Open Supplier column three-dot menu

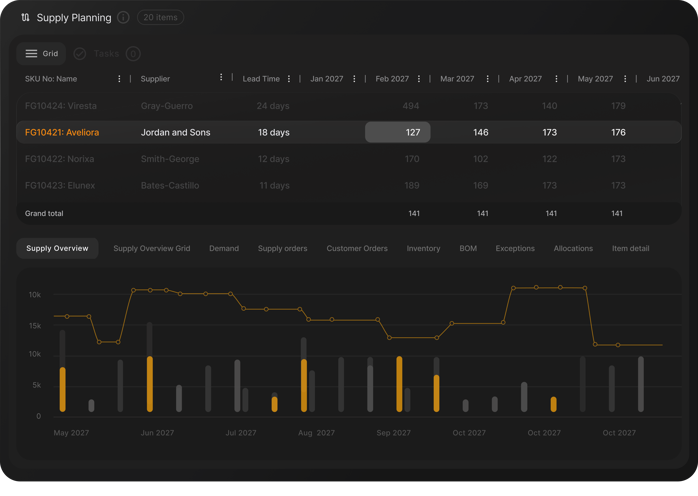(x=221, y=78)
